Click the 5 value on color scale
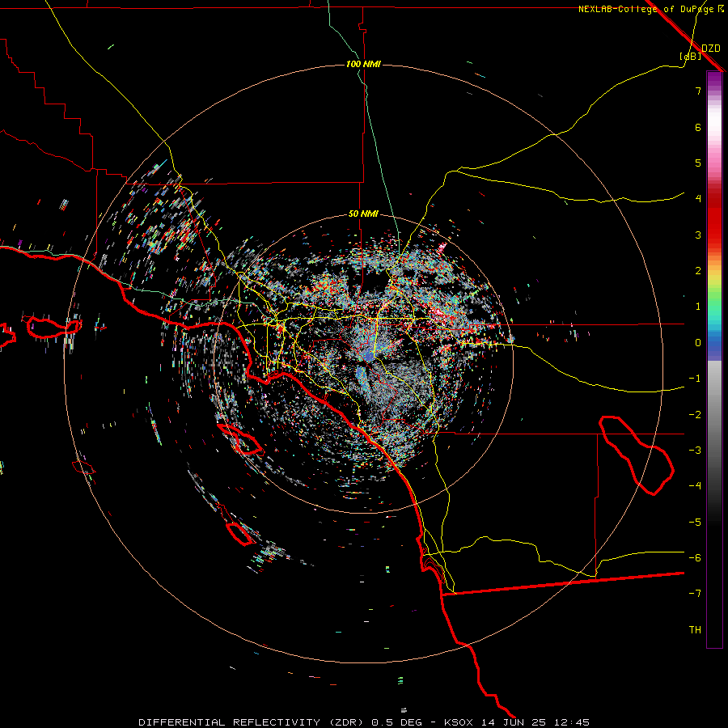This screenshot has width=728, height=728. [x=698, y=163]
